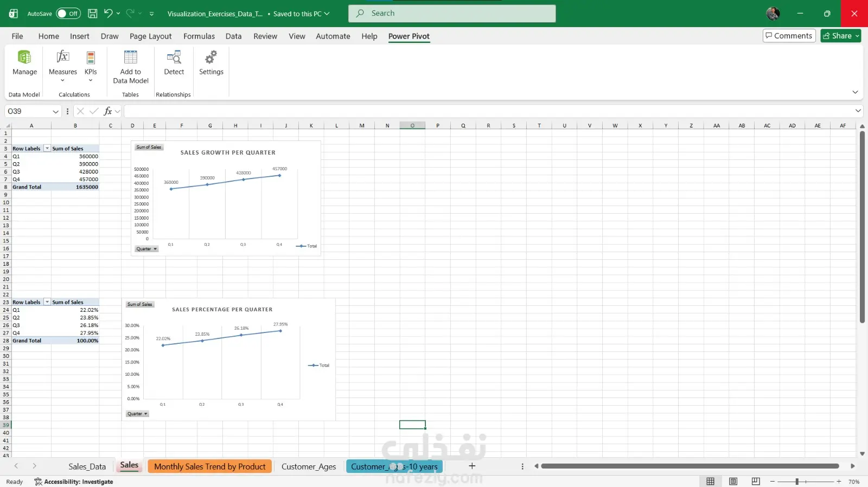Screen dimensions: 868x487
Task: Collapse the ribbon with the chevron
Action: (x=855, y=92)
